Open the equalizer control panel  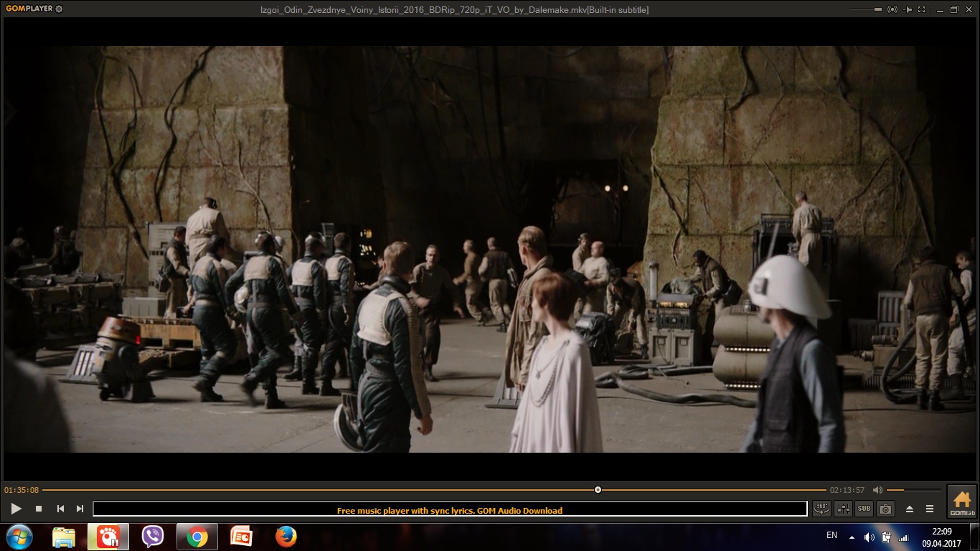click(x=843, y=509)
